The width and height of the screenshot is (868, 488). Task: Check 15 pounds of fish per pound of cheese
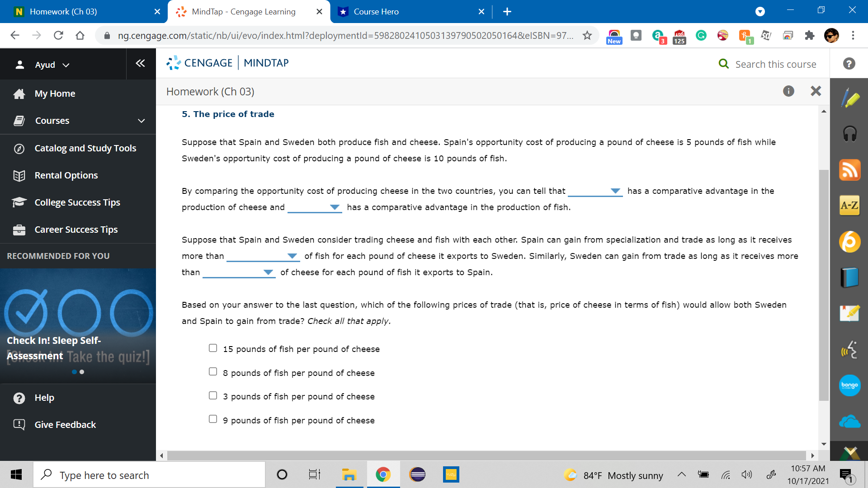pyautogui.click(x=213, y=348)
